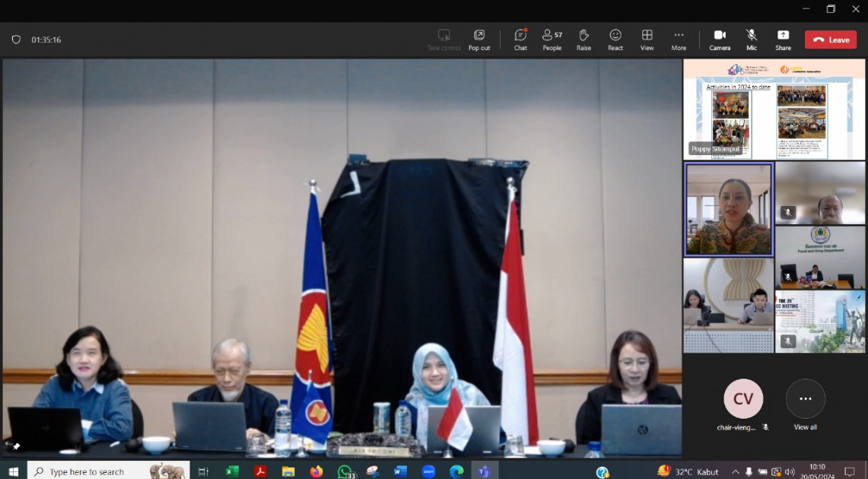This screenshot has height=479, width=868.
Task: Open the People list of 57 participants
Action: click(x=552, y=40)
